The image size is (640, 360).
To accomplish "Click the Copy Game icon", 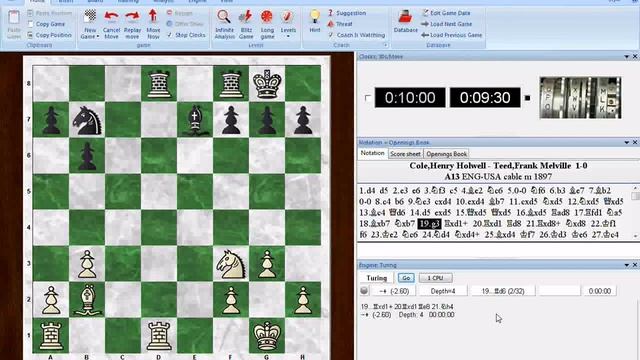I will 30,24.
